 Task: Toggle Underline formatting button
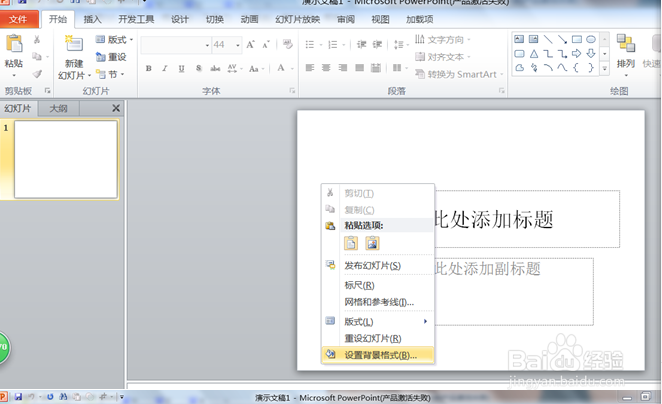click(x=181, y=68)
